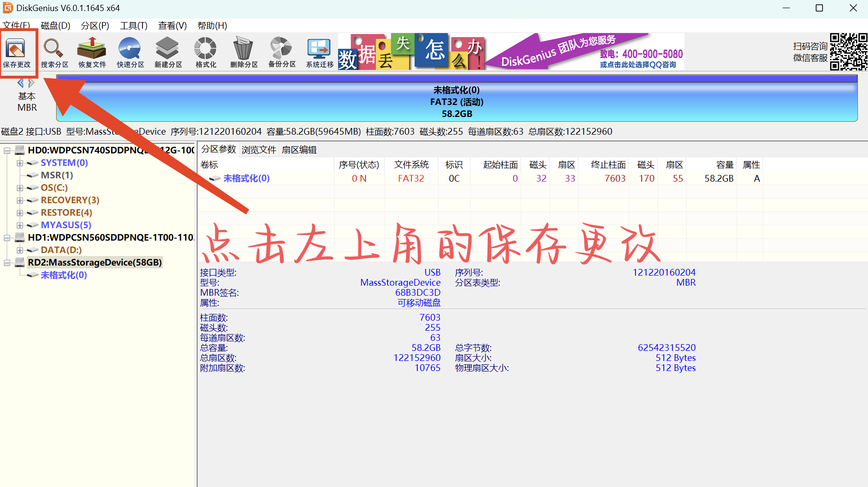Image resolution: width=868 pixels, height=487 pixels.
Task: Click the QR code for WeChat support
Action: pos(849,52)
